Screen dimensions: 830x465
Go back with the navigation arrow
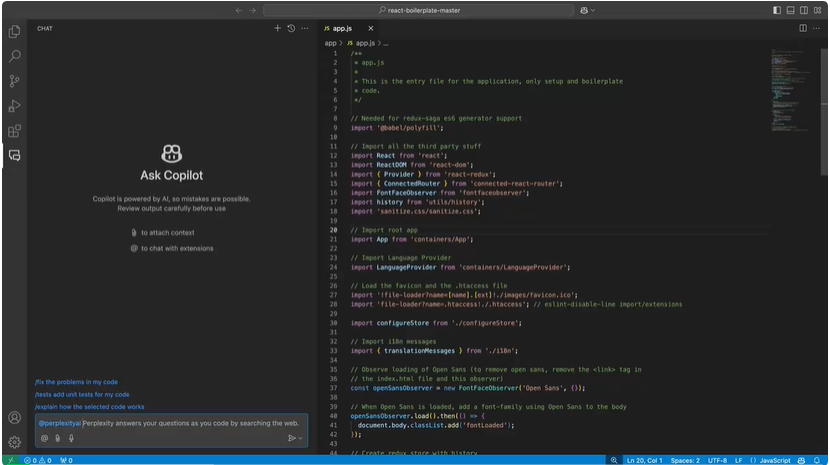point(239,10)
